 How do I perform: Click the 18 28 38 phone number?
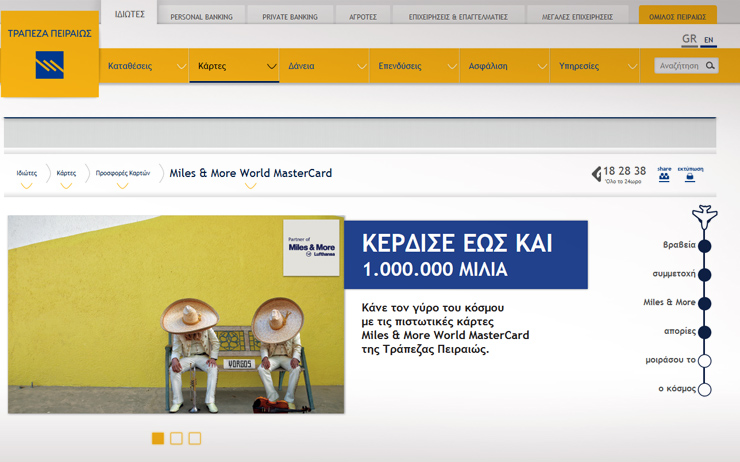click(624, 171)
